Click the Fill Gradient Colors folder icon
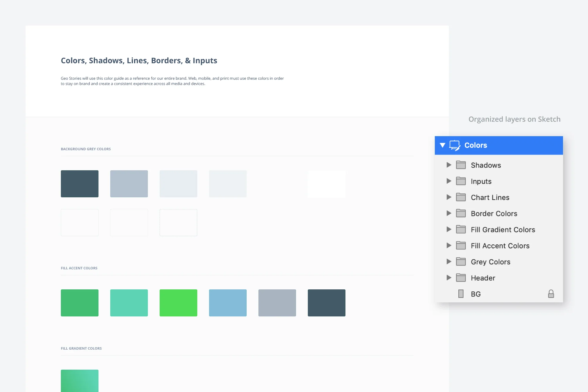This screenshot has width=588, height=392. [x=461, y=229]
